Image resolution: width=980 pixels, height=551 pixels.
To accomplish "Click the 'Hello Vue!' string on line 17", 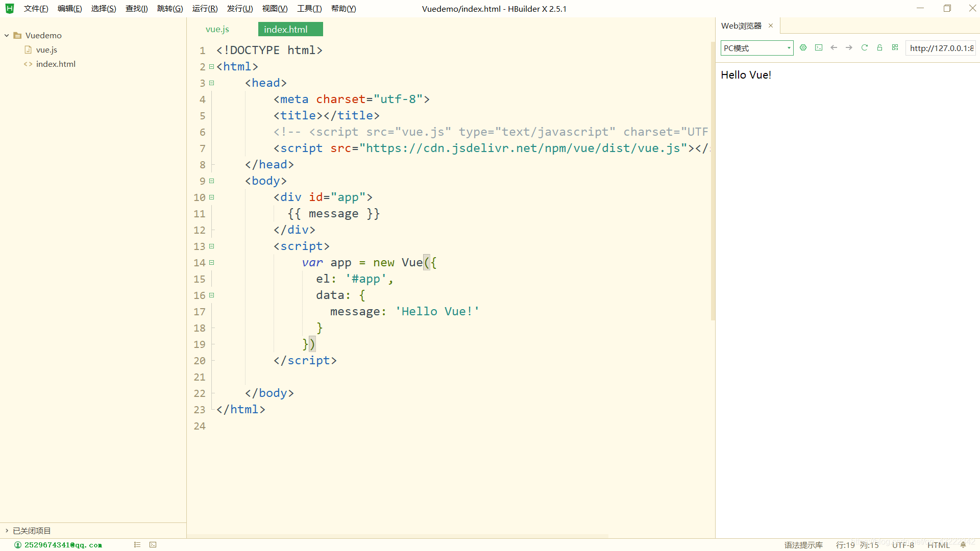I will 437,312.
